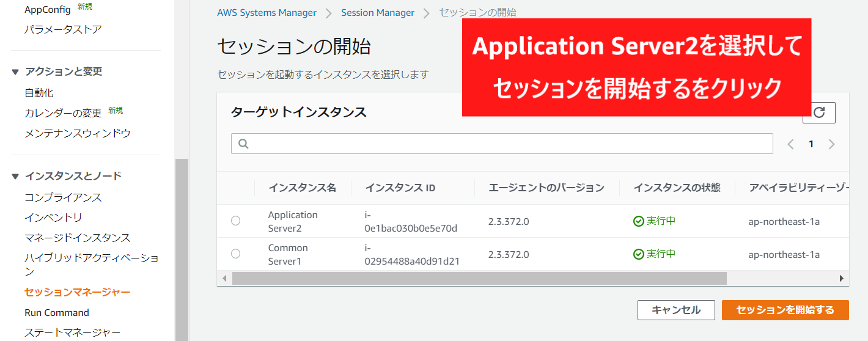The height and width of the screenshot is (341, 868).
Task: Collapse the インスタンスとノード section
Action: pos(15,176)
